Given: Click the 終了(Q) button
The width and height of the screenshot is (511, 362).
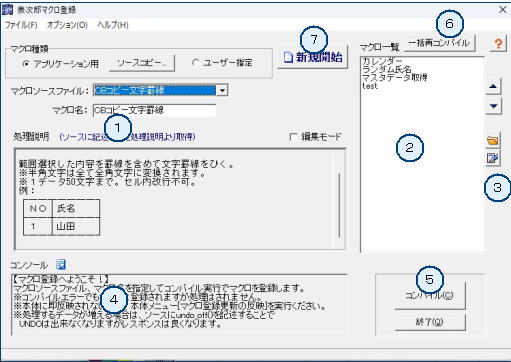Looking at the screenshot, I should click(430, 322).
